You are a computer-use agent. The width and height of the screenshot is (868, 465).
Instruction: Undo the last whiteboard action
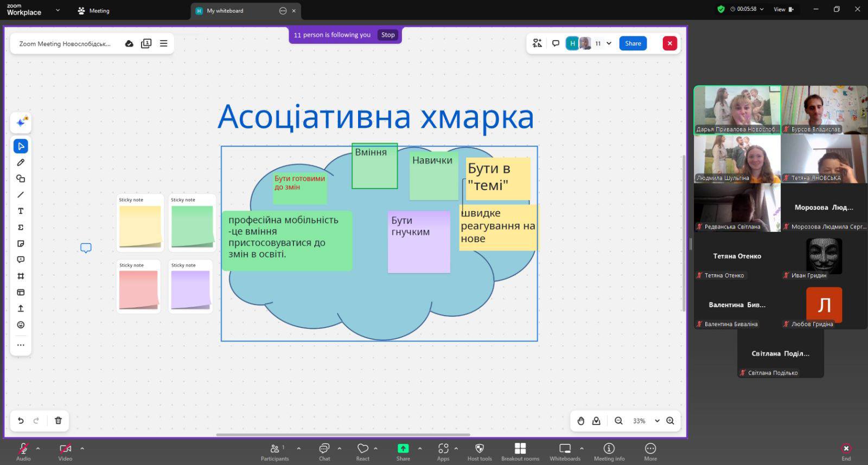[21, 421]
